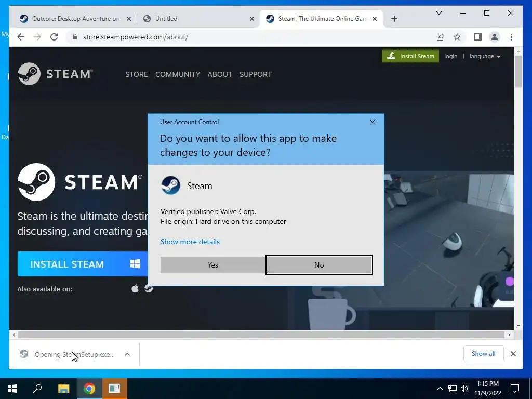Go forward to next page

pos(37,37)
